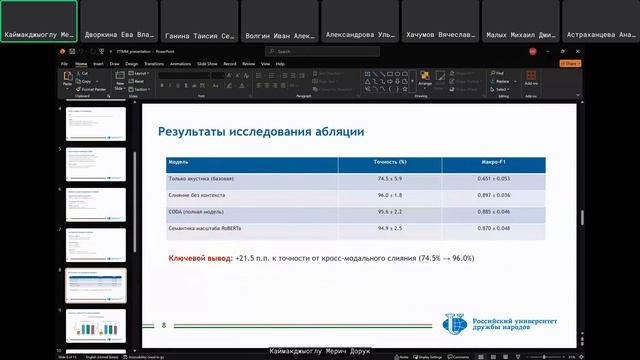Apply Underline formatting in the Font group

(x=178, y=86)
